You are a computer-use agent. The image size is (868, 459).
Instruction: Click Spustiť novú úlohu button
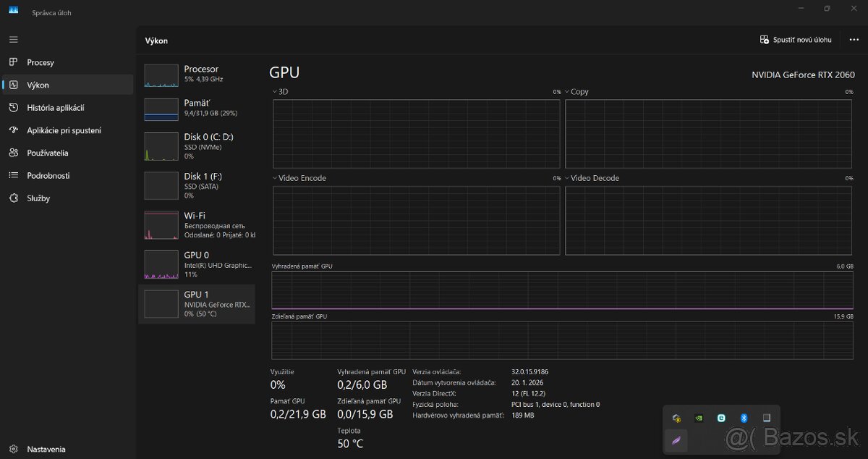coord(796,40)
